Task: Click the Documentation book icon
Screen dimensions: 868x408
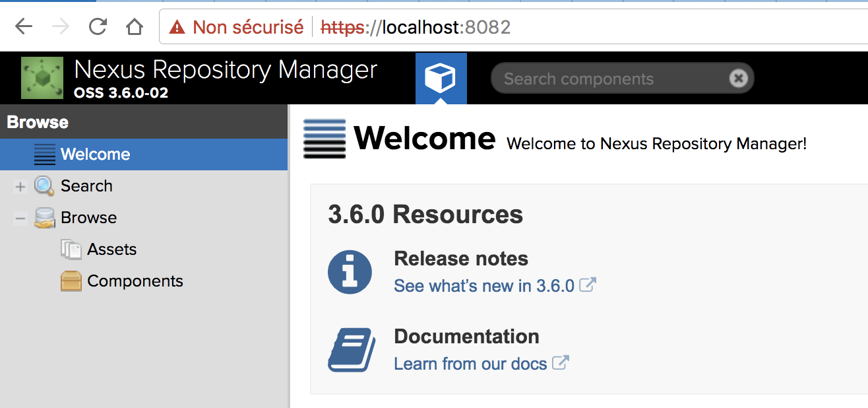Action: [x=352, y=350]
